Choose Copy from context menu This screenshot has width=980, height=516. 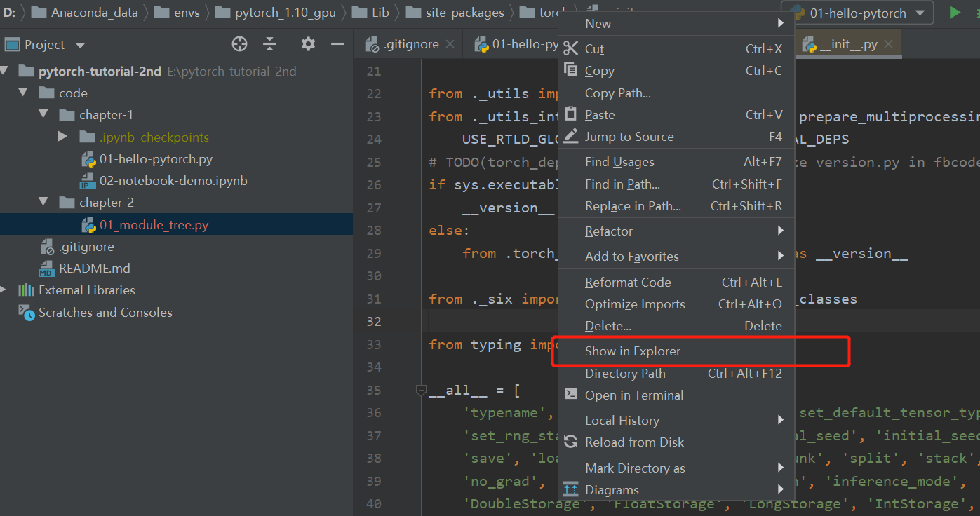pyautogui.click(x=676, y=70)
